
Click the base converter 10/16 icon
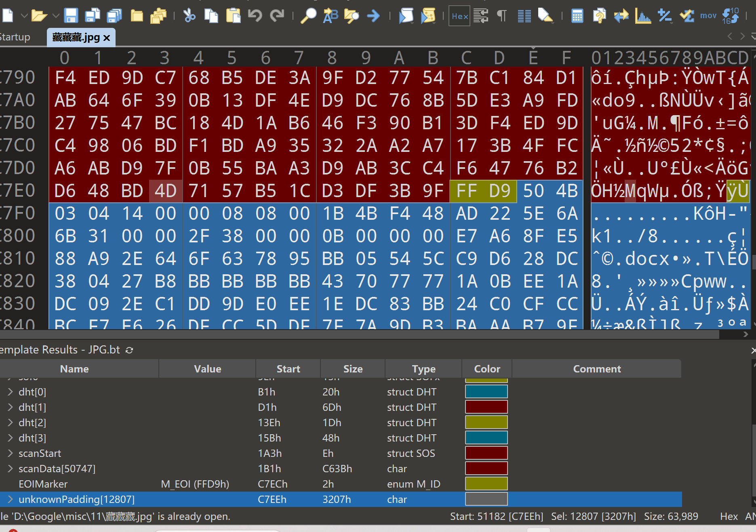click(731, 16)
